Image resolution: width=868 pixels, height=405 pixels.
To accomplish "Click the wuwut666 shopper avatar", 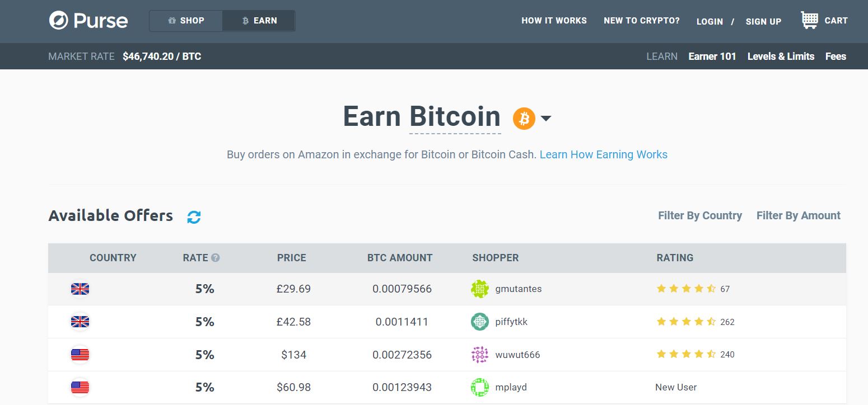I will click(480, 355).
